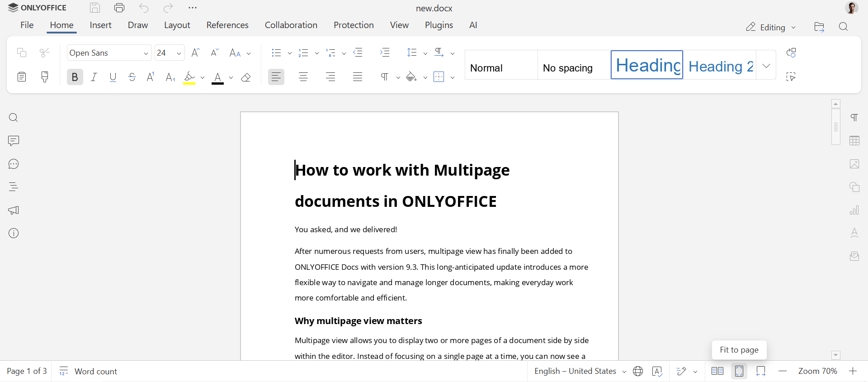This screenshot has width=868, height=382.
Task: Click the Copy icon
Action: coord(22,53)
